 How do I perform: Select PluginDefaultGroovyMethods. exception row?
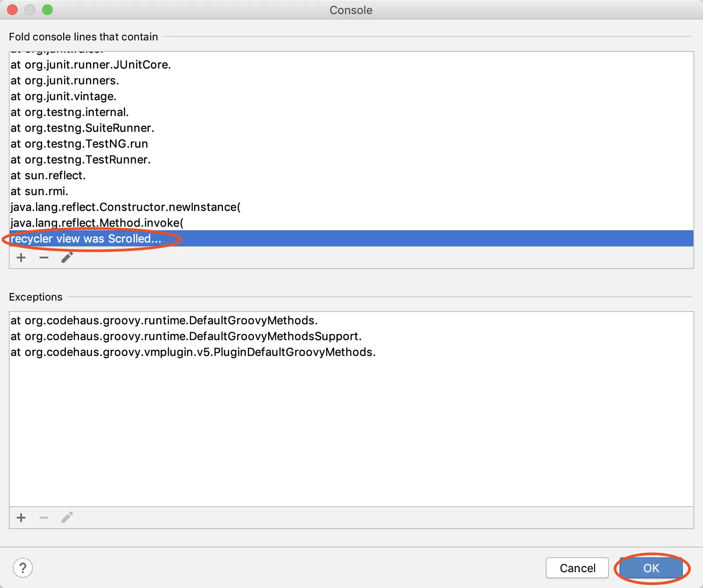click(x=351, y=352)
